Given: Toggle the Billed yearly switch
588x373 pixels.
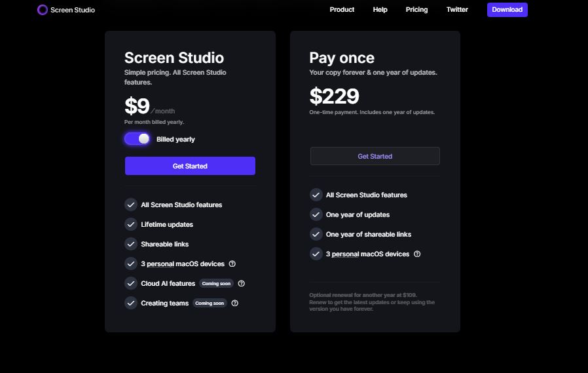Looking at the screenshot, I should tap(138, 139).
